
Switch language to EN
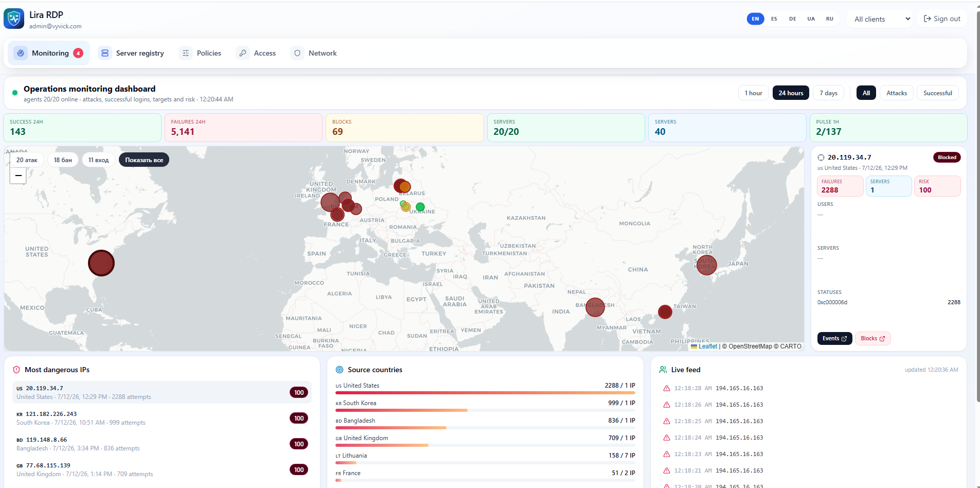755,19
